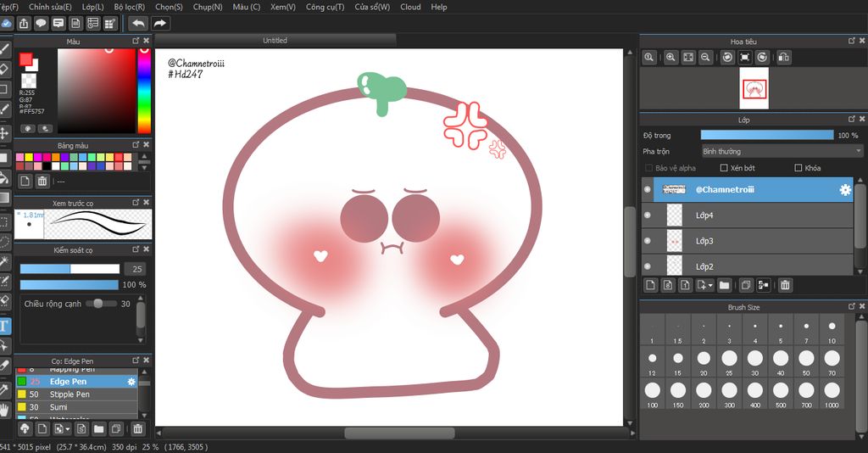Click the export/share icon in the top toolbar

[24, 23]
